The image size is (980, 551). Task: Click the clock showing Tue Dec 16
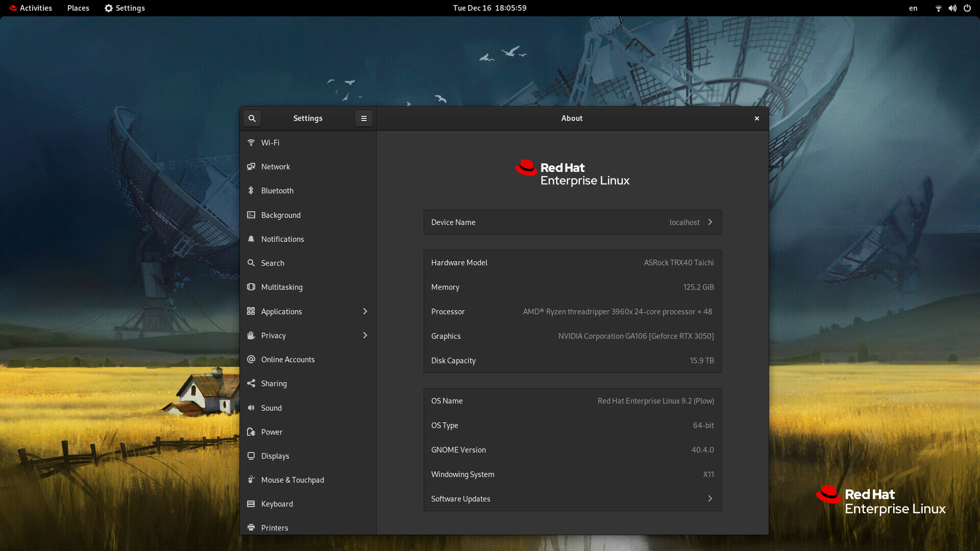point(489,8)
